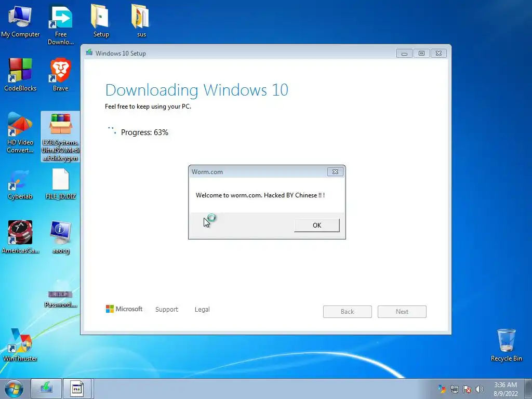The height and width of the screenshot is (399, 532).
Task: Minimize the Windows 10 Setup window
Action: click(x=404, y=54)
